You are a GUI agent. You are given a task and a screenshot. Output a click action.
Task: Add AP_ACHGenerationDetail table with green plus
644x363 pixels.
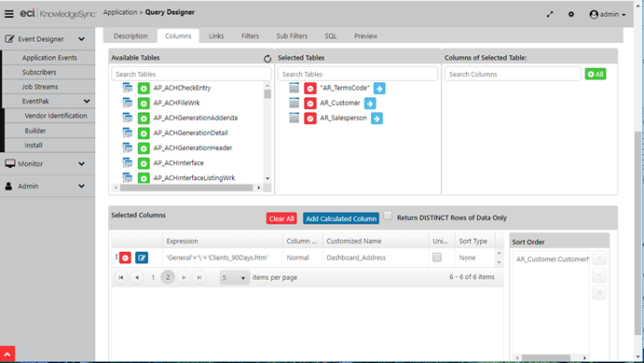(x=144, y=133)
